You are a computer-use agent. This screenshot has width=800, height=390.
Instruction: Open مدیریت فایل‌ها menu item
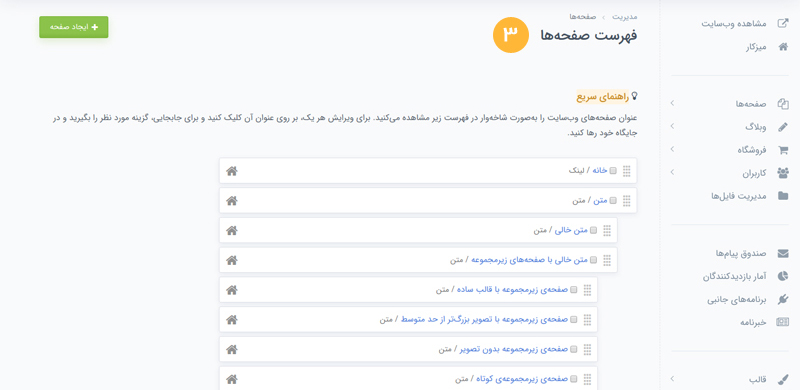coord(739,196)
